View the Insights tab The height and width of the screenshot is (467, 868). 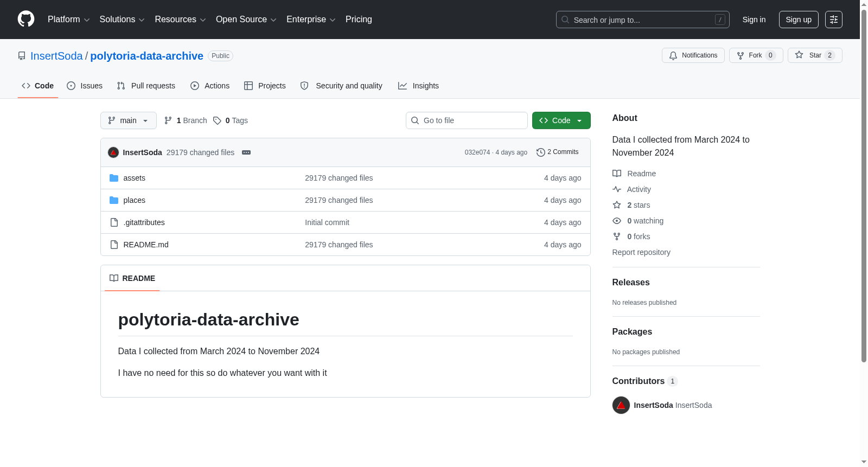point(418,86)
